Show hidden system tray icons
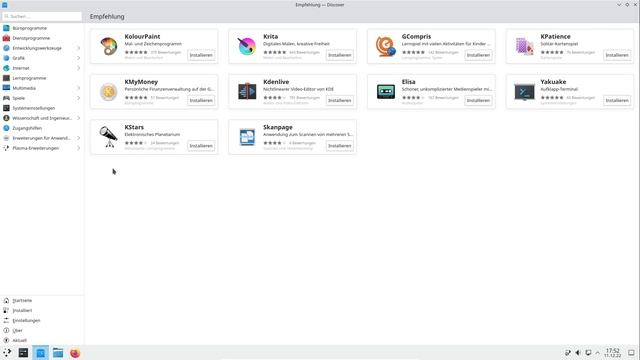 (x=598, y=353)
